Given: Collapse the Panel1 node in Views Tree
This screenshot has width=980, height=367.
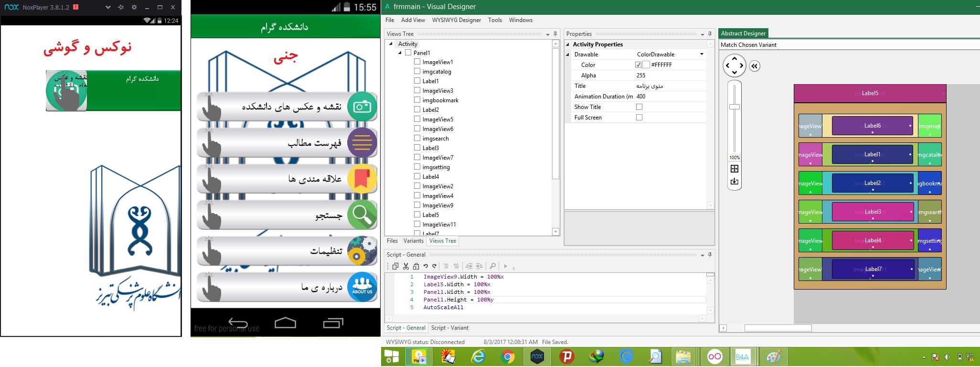Looking at the screenshot, I should coord(400,53).
